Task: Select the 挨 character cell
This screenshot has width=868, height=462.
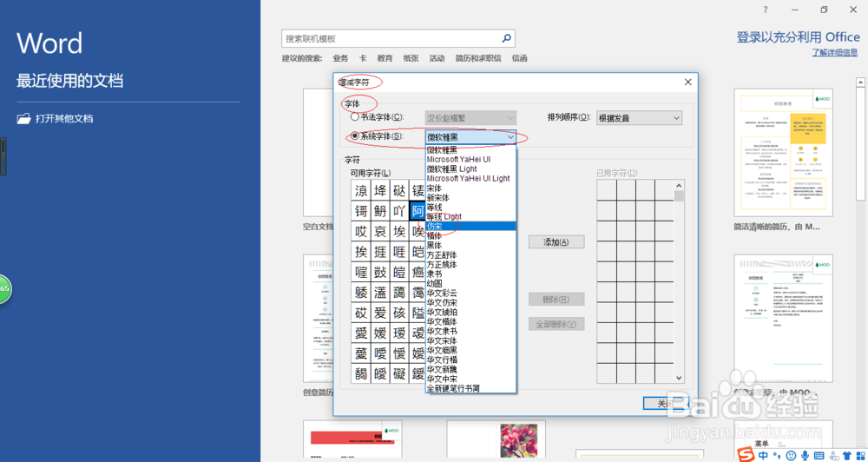Action: (x=361, y=252)
